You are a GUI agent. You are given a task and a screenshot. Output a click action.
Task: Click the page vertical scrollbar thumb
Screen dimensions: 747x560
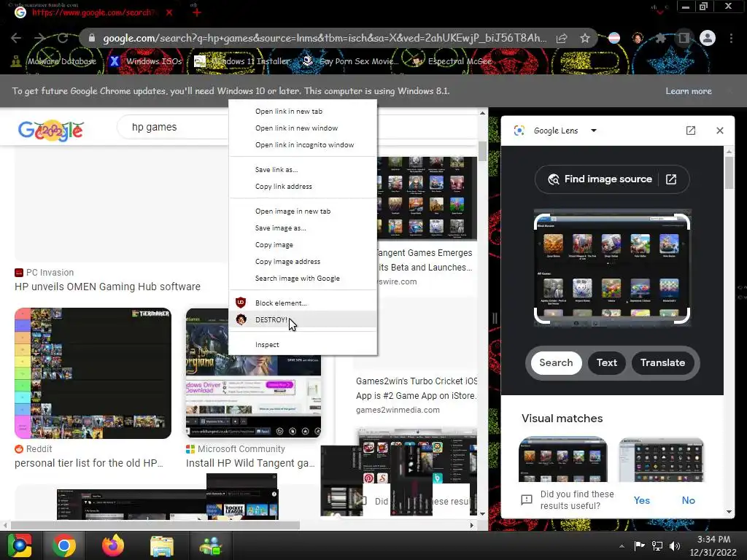[483, 152]
